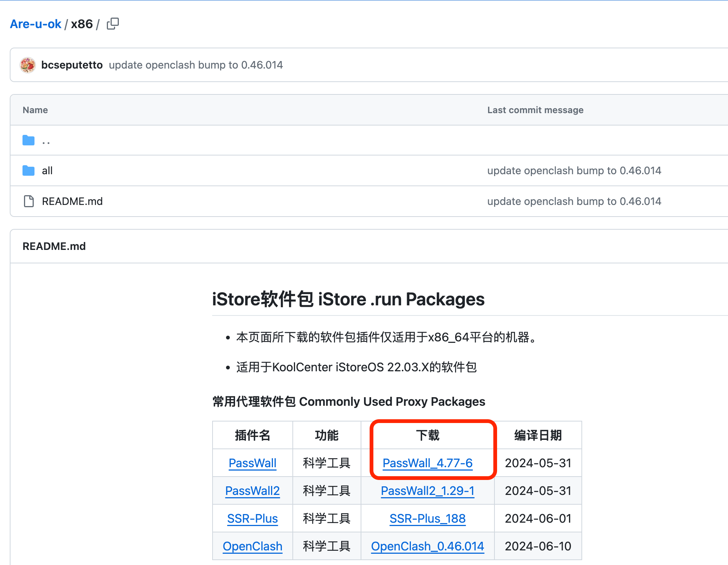Open the bcseputetto username link
728x565 pixels.
click(72, 65)
